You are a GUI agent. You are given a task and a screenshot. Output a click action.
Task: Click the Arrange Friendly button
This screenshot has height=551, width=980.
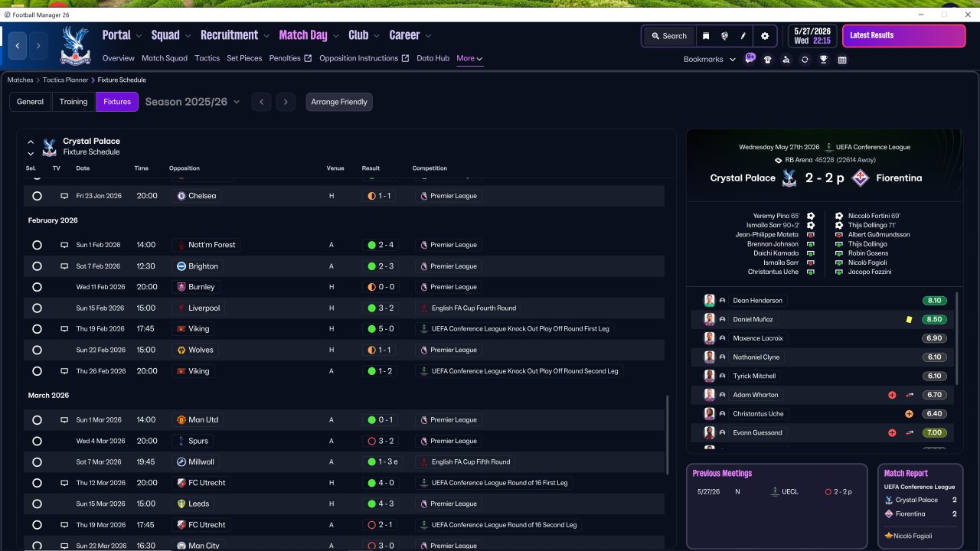(339, 102)
